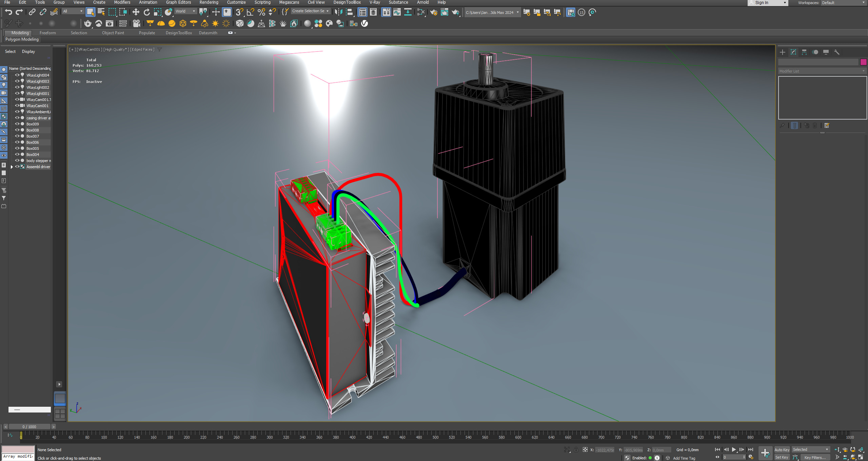Click the Polygon Modeling panel button
868x461 pixels.
22,39
